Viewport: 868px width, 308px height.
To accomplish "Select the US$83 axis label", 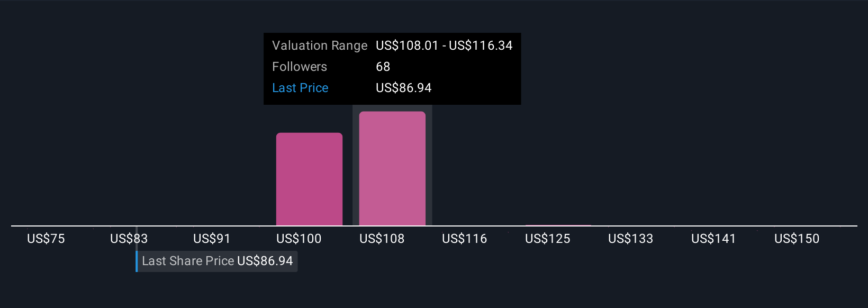I will [x=129, y=239].
